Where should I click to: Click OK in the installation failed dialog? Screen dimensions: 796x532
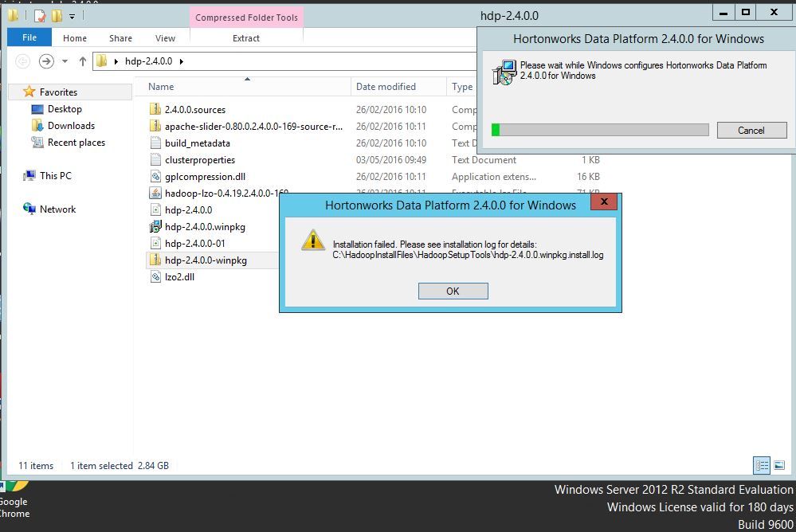(x=453, y=291)
